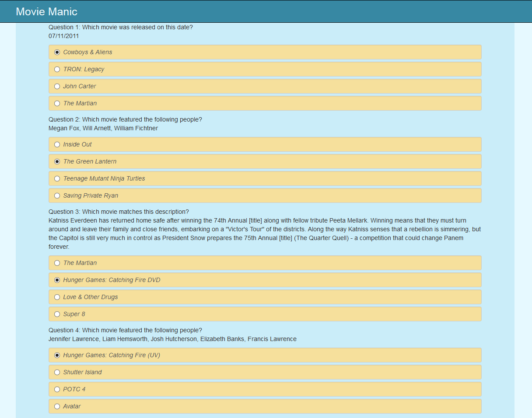Click the Question 2 prompt text
Image resolution: width=532 pixels, height=418 pixels.
tap(125, 119)
